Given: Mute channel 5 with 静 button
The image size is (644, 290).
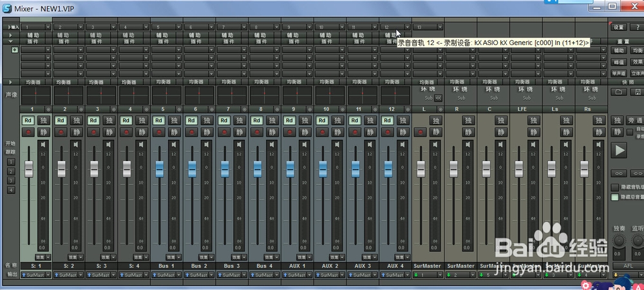Looking at the screenshot, I should click(x=174, y=132).
